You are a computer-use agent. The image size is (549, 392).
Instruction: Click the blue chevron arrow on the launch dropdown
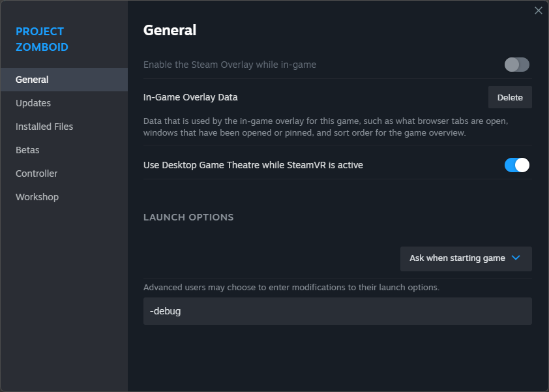coord(516,258)
